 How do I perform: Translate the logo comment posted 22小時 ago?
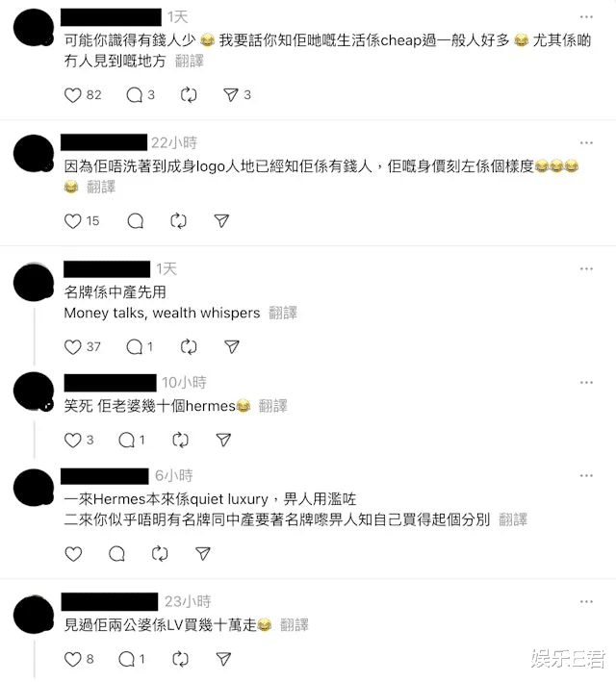pyautogui.click(x=101, y=187)
